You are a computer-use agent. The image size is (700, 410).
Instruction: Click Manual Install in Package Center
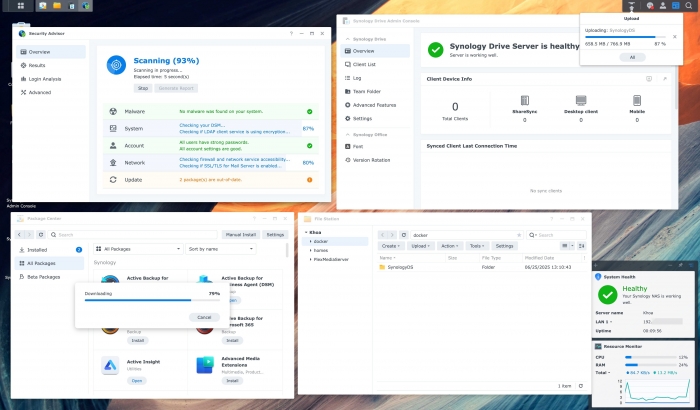(240, 234)
